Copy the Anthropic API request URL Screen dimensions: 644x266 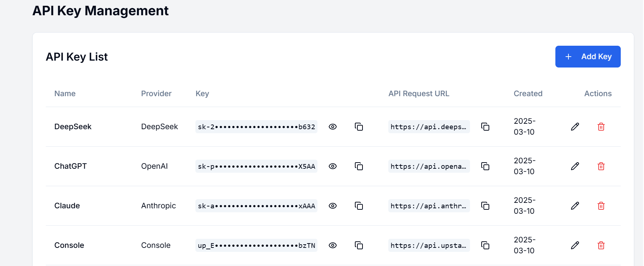[x=485, y=206]
